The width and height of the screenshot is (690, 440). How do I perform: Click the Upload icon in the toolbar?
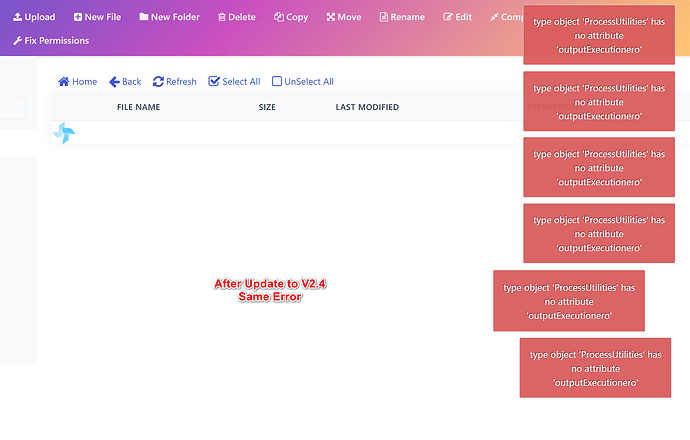18,17
